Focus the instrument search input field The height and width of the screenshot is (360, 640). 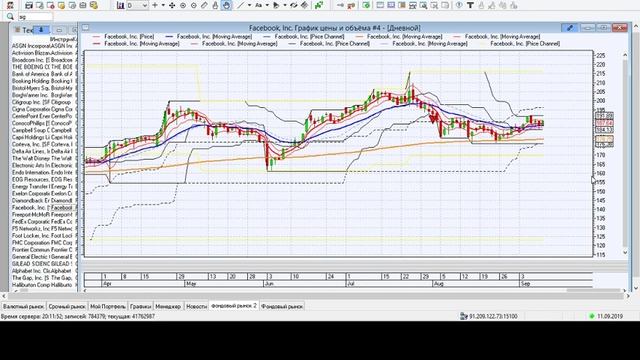(36, 17)
